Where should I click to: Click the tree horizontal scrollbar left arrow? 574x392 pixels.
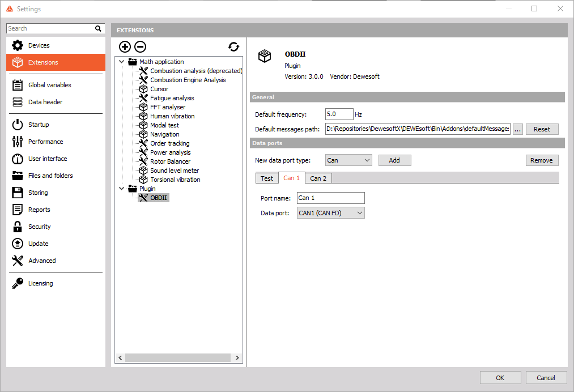click(120, 357)
